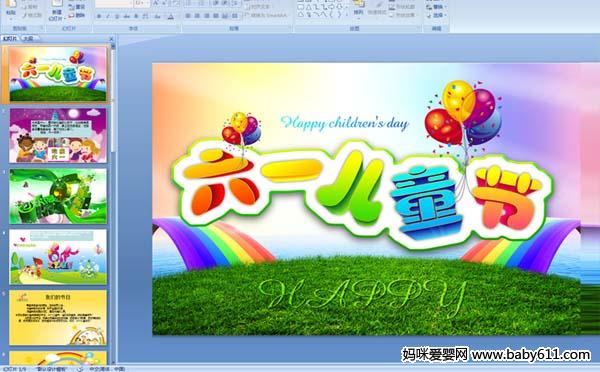Click the Reset slide button
The width and height of the screenshot is (600, 372).
76,7
